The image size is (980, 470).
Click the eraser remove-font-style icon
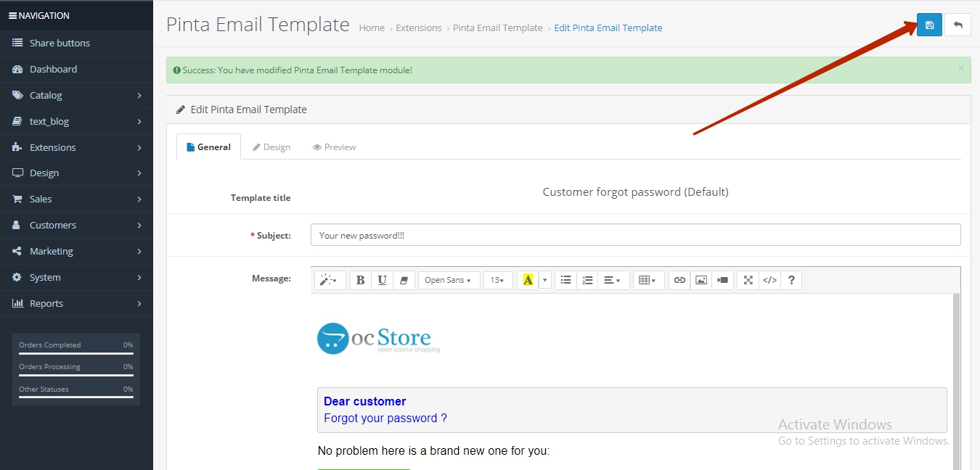404,280
